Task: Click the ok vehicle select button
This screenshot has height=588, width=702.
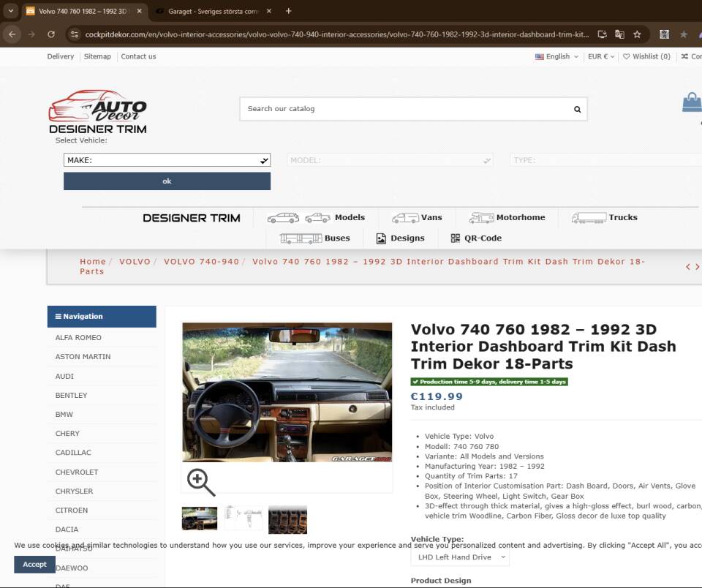Action: [x=167, y=181]
